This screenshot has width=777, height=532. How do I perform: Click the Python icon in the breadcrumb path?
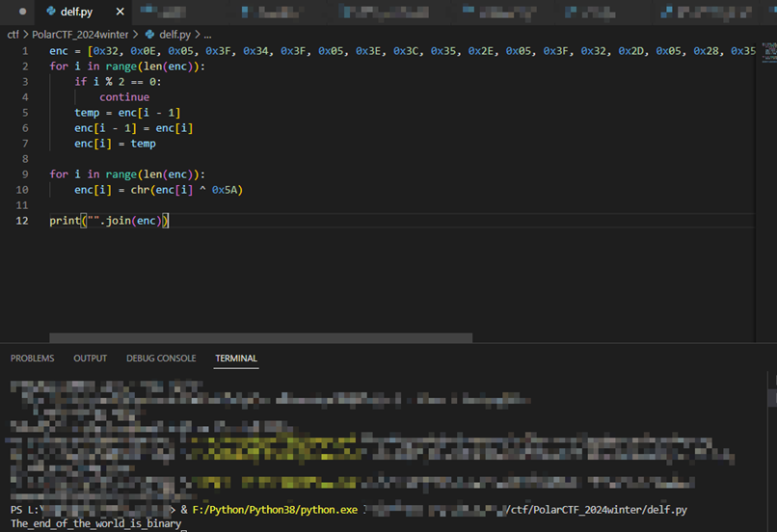(150, 34)
